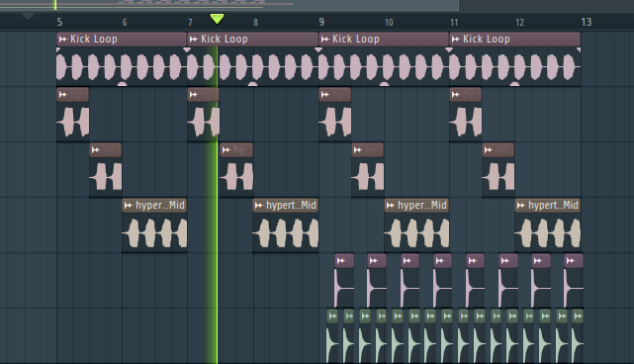Open menu icon of second-row 'hy..' clip at bar 11
The width and height of the screenshot is (634, 364).
455,95
